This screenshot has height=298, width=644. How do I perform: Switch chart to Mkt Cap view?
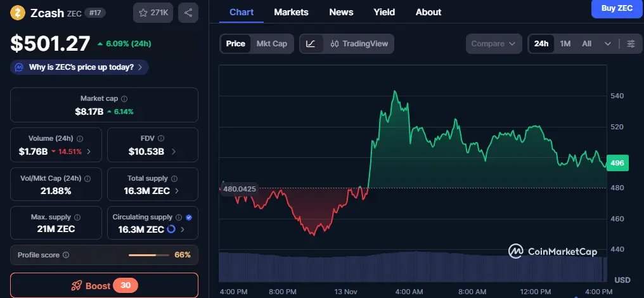pyautogui.click(x=271, y=44)
